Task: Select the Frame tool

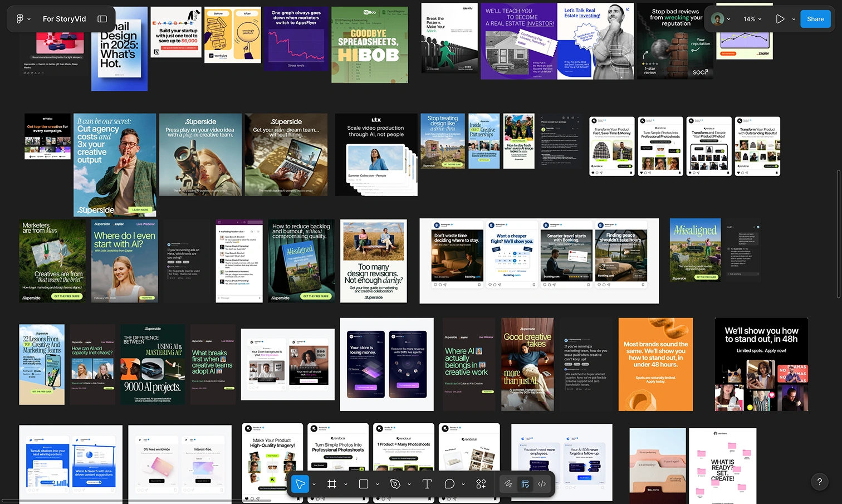Action: tap(332, 483)
